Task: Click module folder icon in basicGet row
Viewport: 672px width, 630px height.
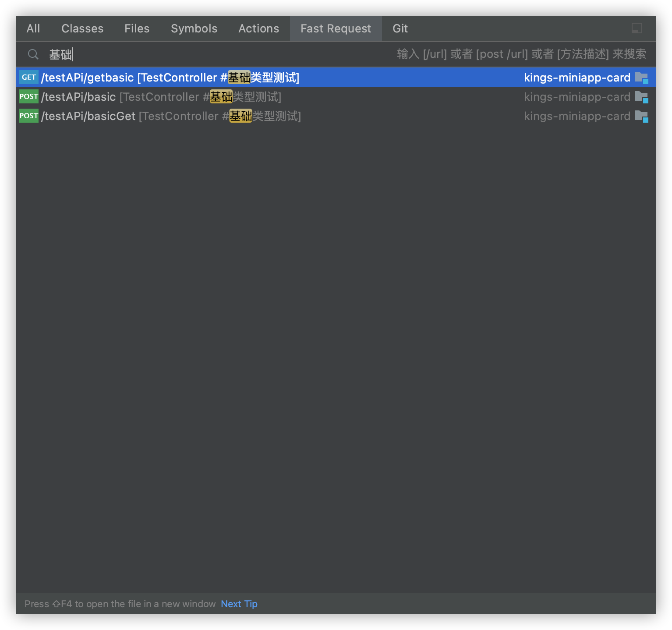Action: click(x=642, y=116)
